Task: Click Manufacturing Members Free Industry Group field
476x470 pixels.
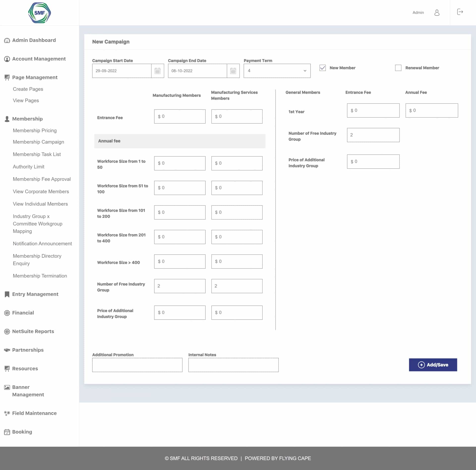Action: pos(180,286)
